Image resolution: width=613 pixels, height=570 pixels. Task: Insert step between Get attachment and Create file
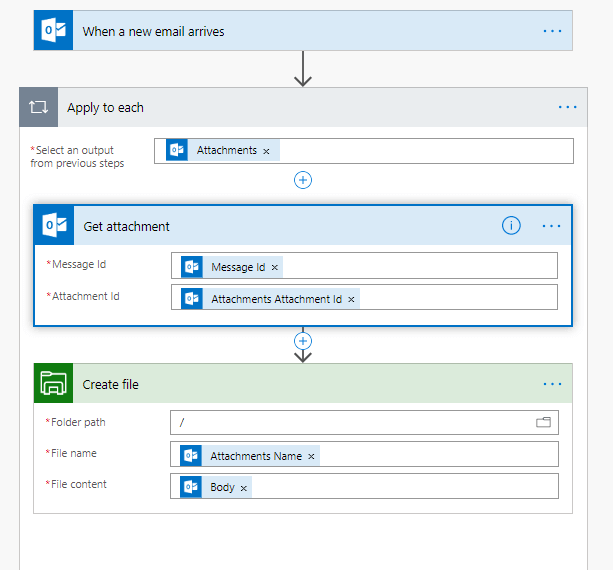tap(303, 341)
